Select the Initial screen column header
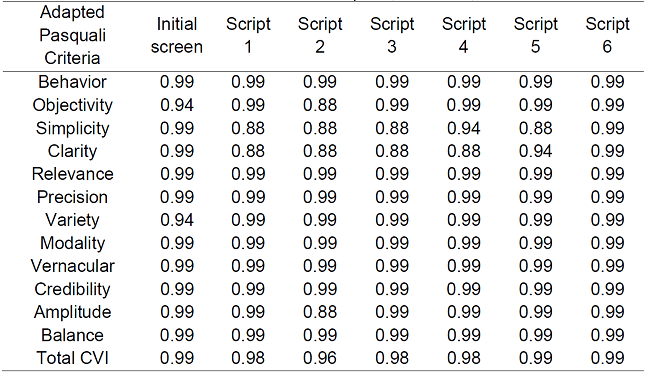 point(177,35)
